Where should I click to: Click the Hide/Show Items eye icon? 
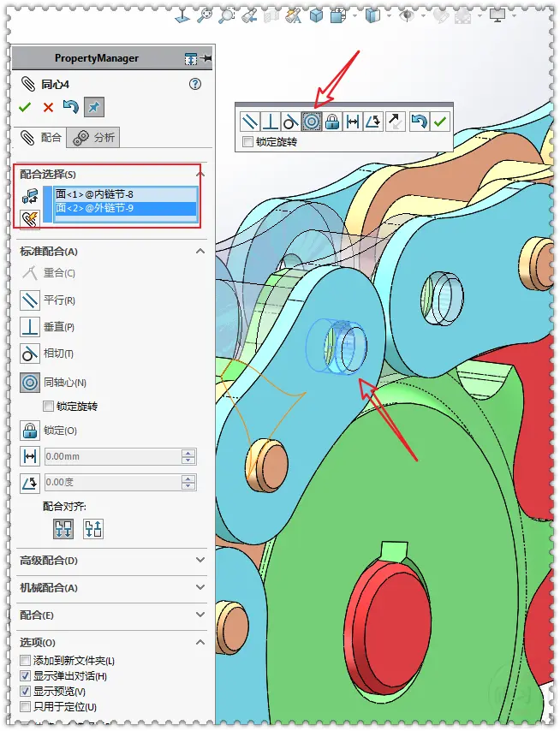(x=407, y=16)
